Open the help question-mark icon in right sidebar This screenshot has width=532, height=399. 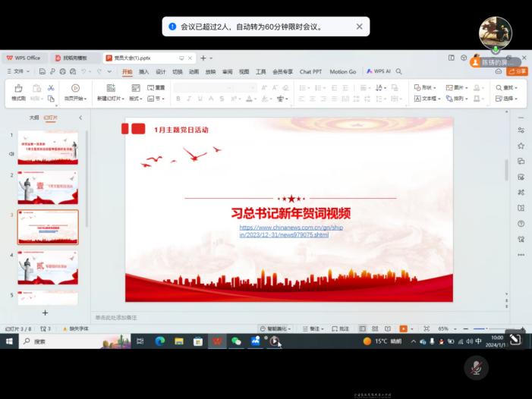[x=521, y=224]
